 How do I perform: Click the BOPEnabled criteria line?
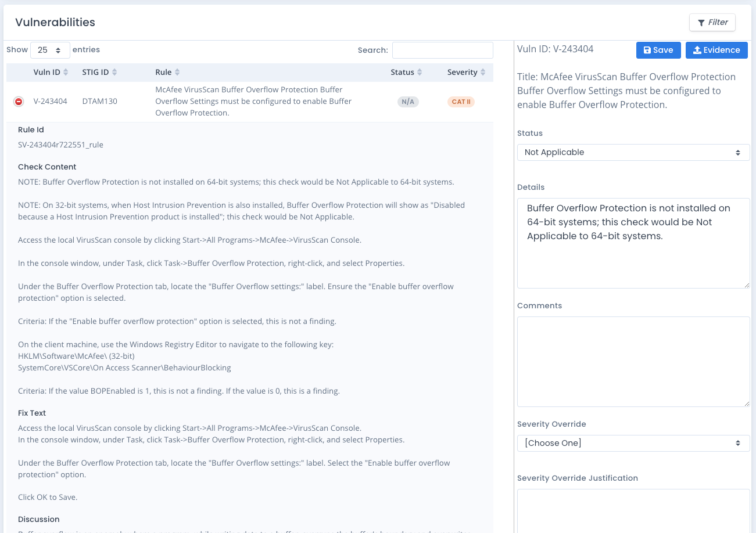(x=179, y=391)
